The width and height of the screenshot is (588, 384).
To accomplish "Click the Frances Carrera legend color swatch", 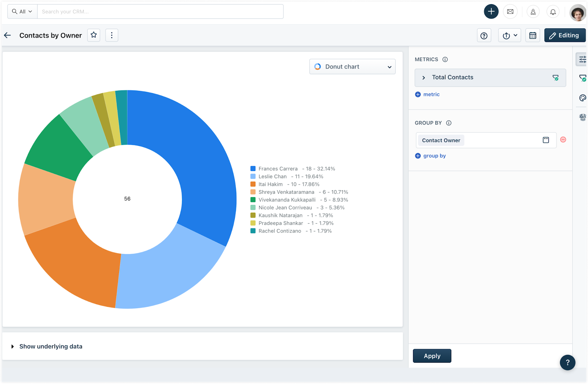I will (x=253, y=168).
